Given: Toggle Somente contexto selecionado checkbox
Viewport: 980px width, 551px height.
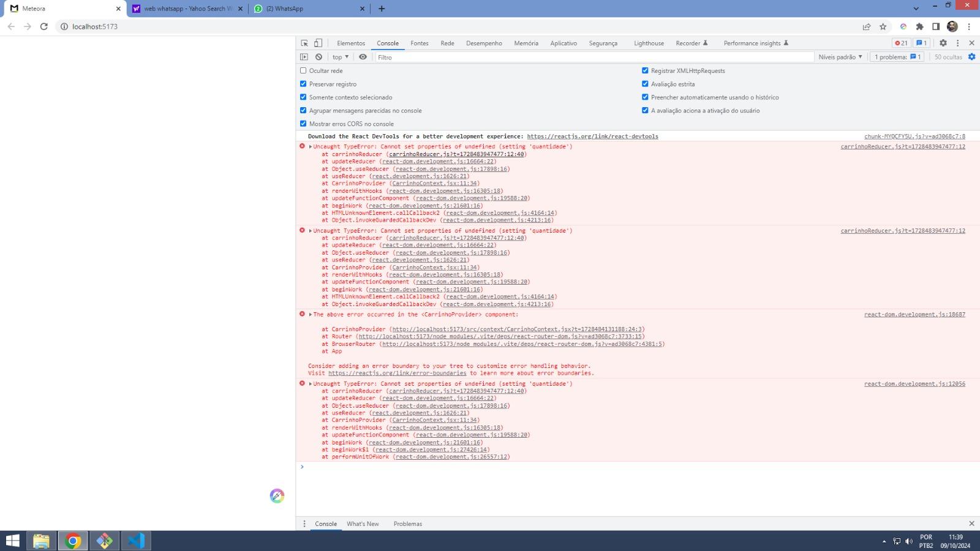Looking at the screenshot, I should (x=303, y=97).
